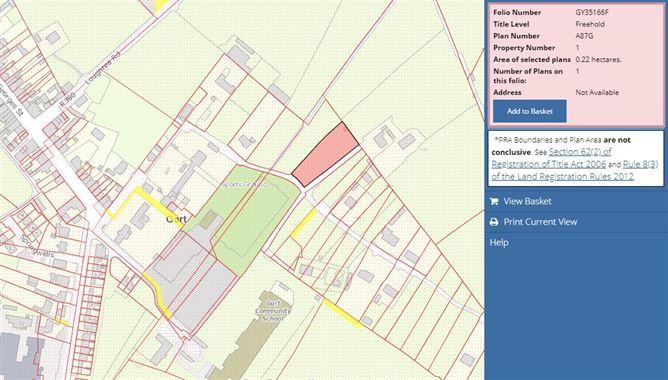The image size is (668, 380).
Task: Click the Georges St street label
Action: [11, 101]
